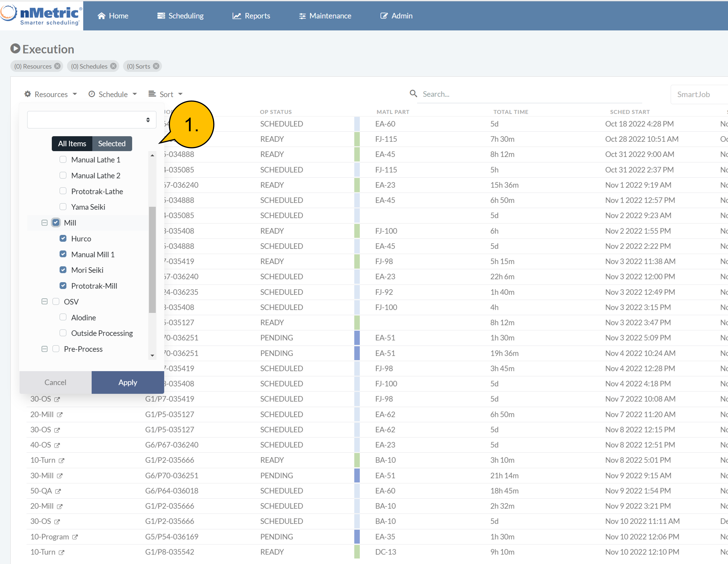This screenshot has height=564, width=728.
Task: Click the SmartJob input field
Action: (x=698, y=94)
